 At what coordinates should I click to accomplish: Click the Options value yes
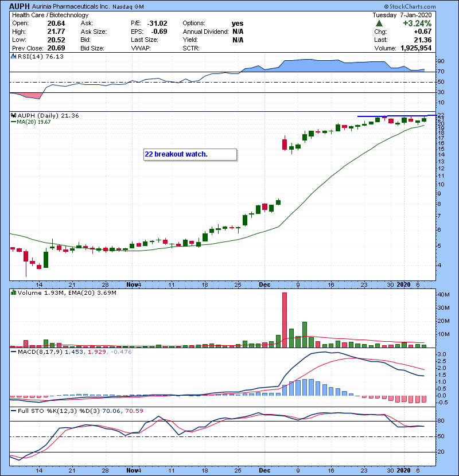click(238, 24)
